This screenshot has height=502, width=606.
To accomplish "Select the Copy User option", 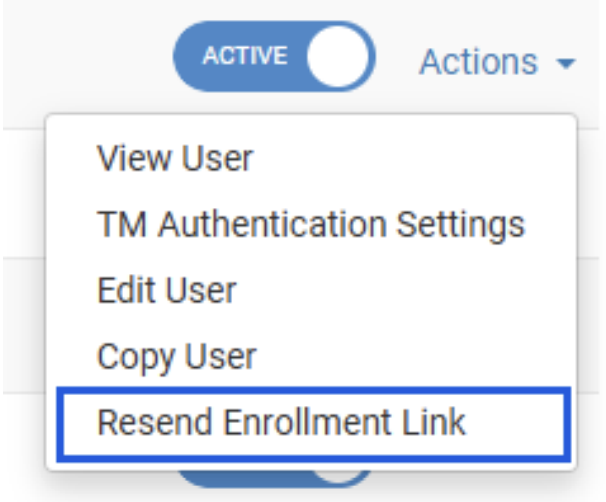I will [x=177, y=356].
